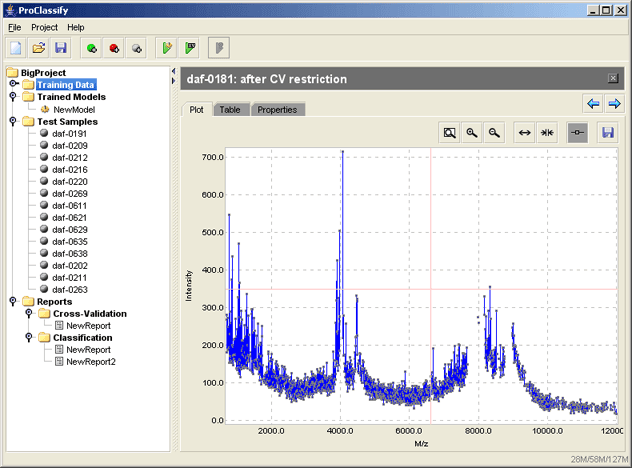This screenshot has height=468, width=632.
Task: Go to previous spectrum with left arrow
Action: point(593,104)
